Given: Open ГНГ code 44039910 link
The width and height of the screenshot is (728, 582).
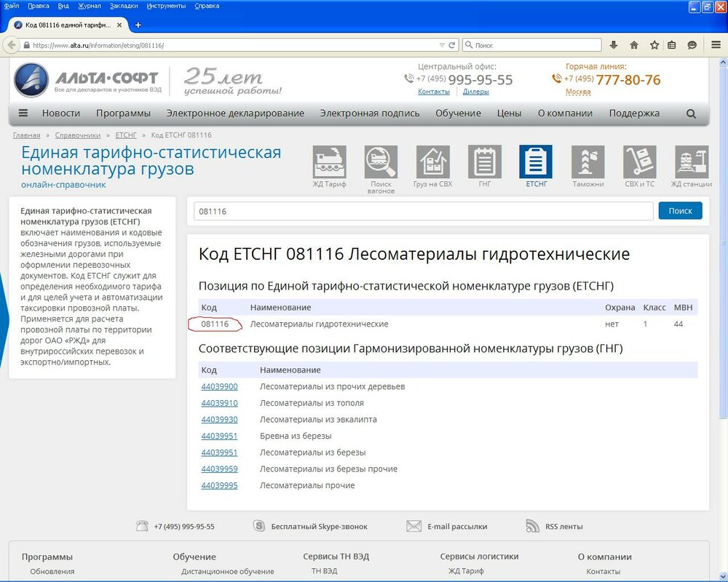Looking at the screenshot, I should pos(219,403).
